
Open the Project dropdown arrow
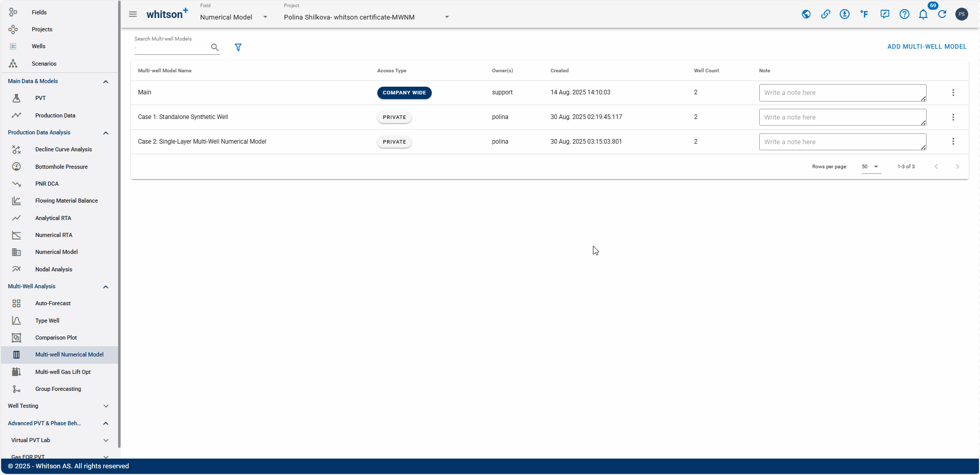click(x=447, y=17)
